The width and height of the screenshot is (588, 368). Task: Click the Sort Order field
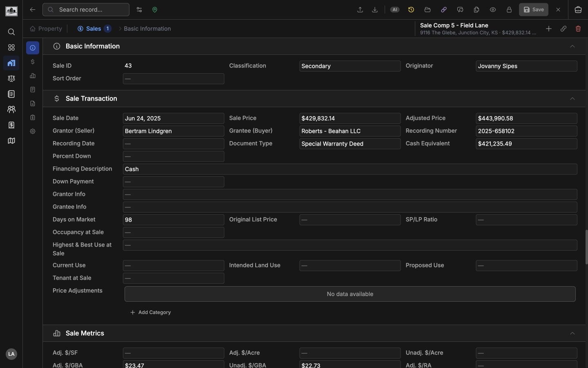coord(174,79)
